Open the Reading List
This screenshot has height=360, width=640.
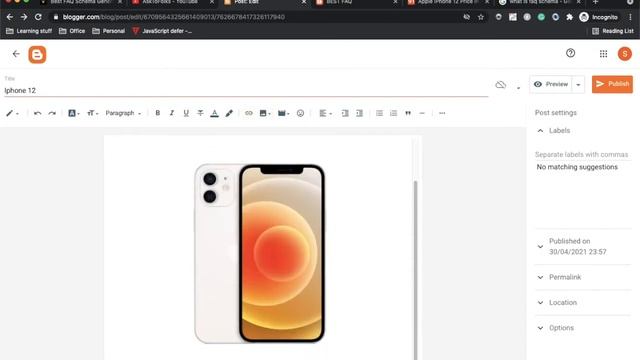613,31
